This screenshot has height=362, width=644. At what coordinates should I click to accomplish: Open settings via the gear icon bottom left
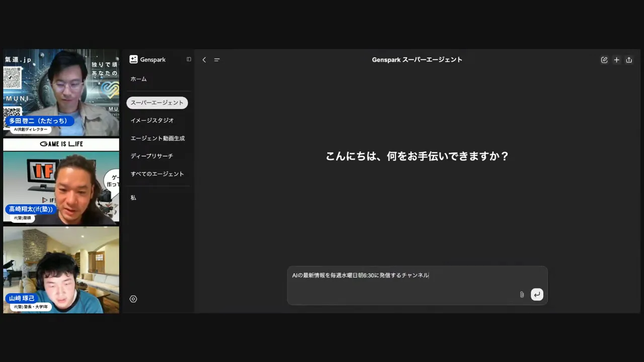pos(133,299)
